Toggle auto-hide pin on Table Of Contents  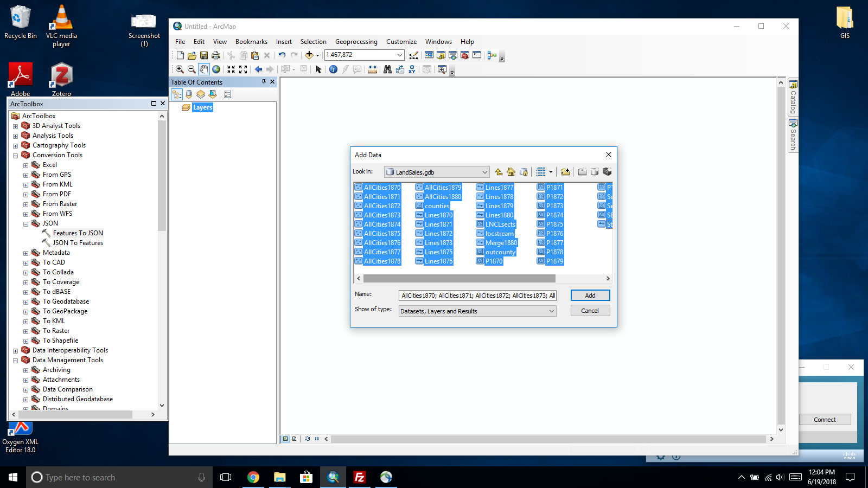pos(264,82)
